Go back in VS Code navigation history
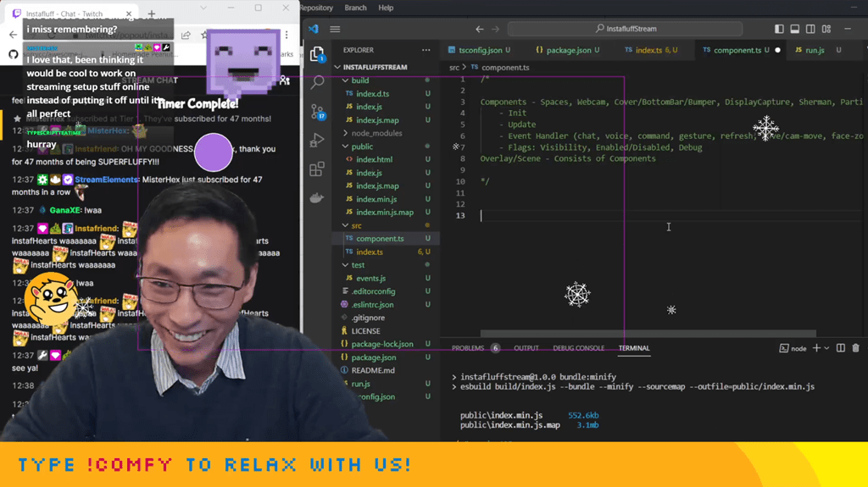The width and height of the screenshot is (868, 487). point(480,29)
